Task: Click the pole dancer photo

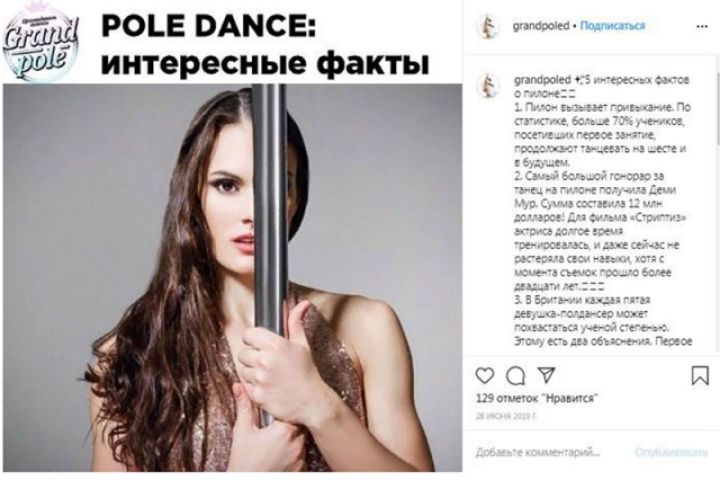Action: (232, 277)
